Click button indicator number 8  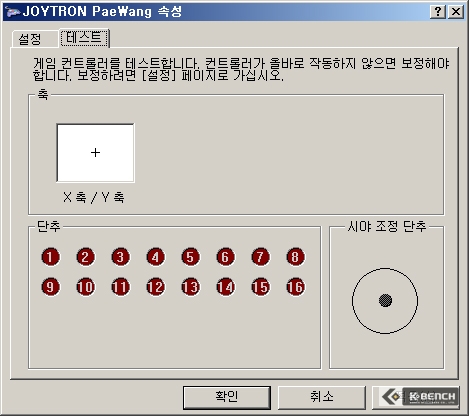click(x=296, y=257)
